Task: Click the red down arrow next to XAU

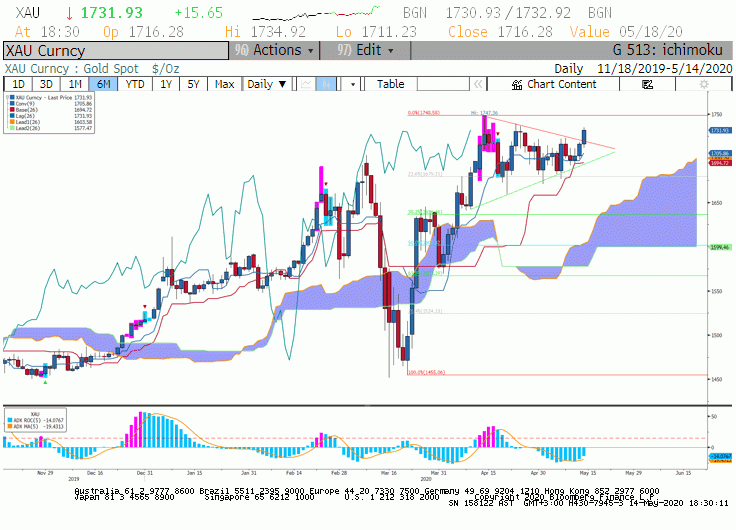Action: [69, 13]
